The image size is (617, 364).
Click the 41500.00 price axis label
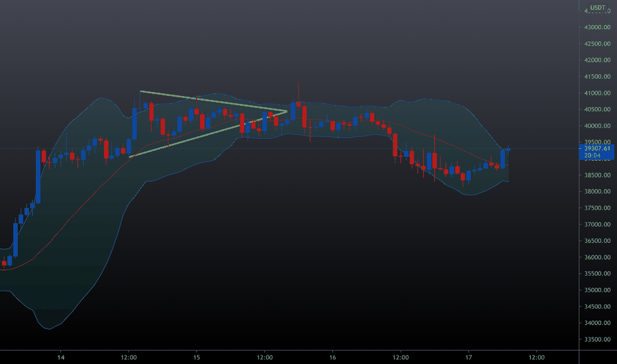click(x=597, y=77)
